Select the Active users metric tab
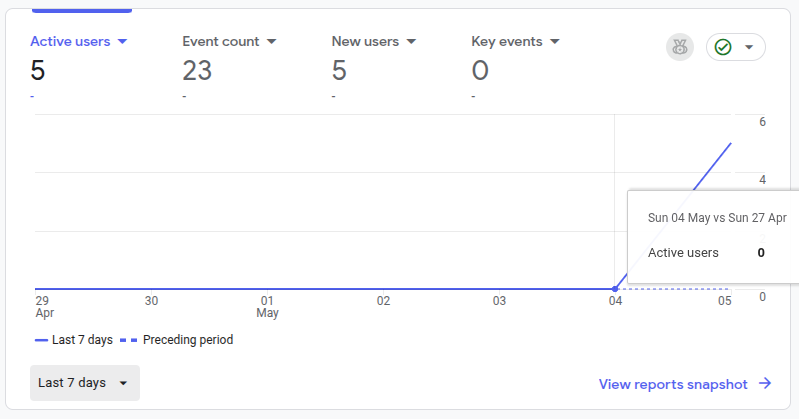Image resolution: width=799 pixels, height=419 pixels. click(x=70, y=41)
